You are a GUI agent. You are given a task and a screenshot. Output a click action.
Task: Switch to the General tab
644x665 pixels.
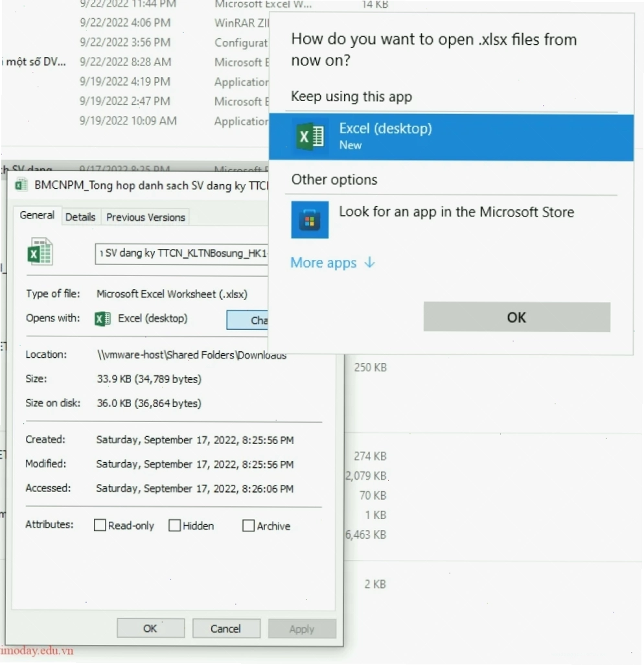(x=38, y=215)
